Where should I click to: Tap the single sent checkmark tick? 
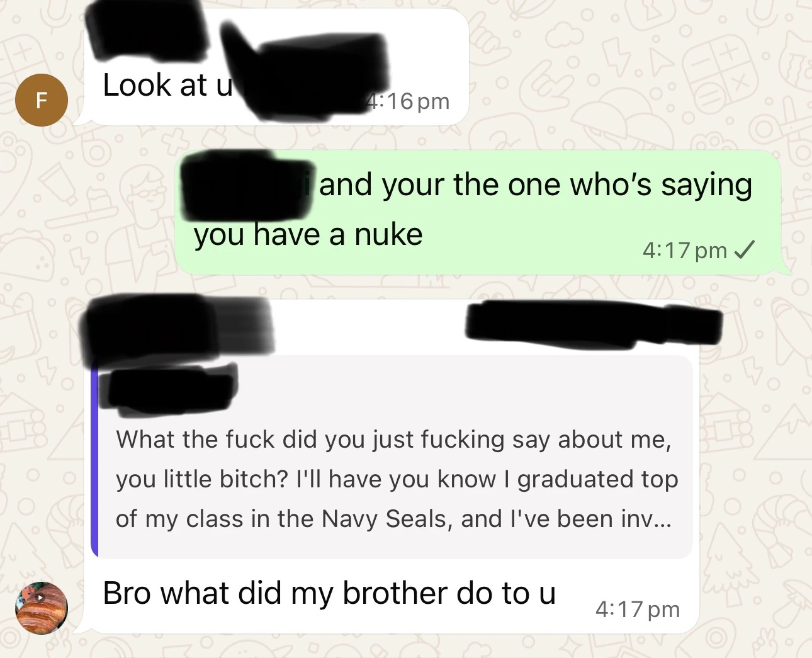tap(744, 251)
